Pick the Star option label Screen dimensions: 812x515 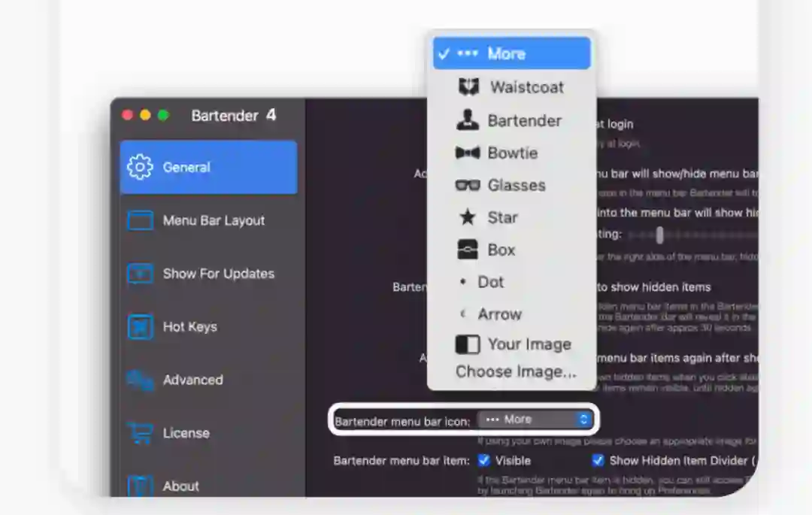(503, 217)
